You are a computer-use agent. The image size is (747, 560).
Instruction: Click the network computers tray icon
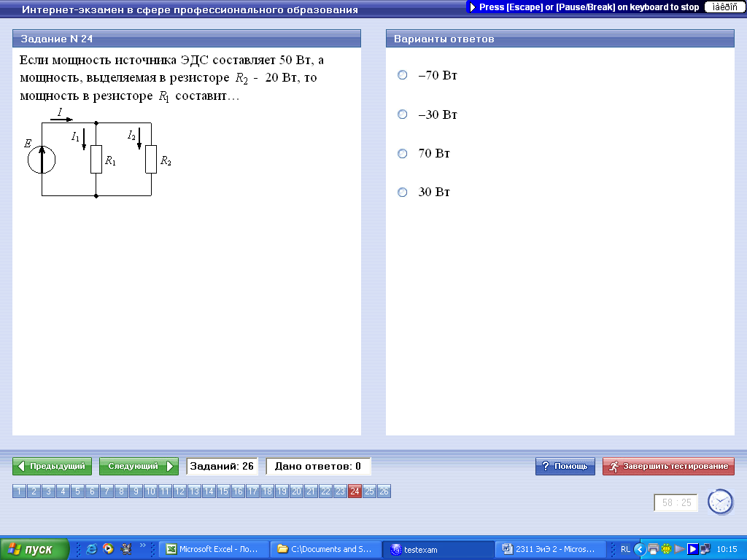[x=705, y=550]
